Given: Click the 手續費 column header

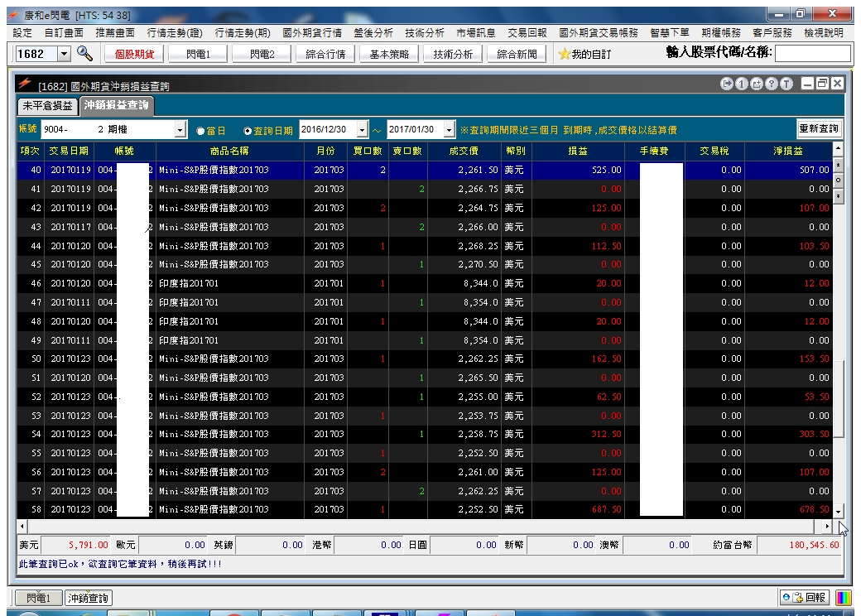Looking at the screenshot, I should tap(654, 151).
